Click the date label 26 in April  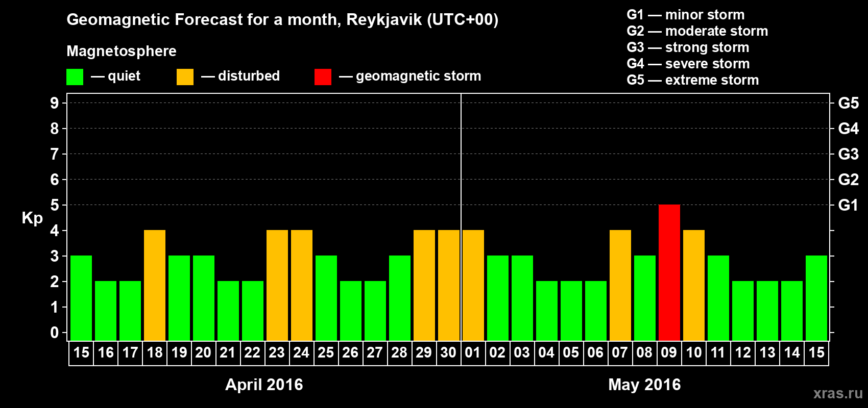point(350,352)
